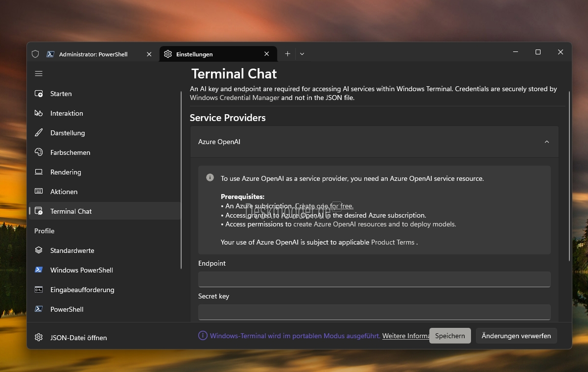Add a new tab with the plus button

tap(287, 54)
